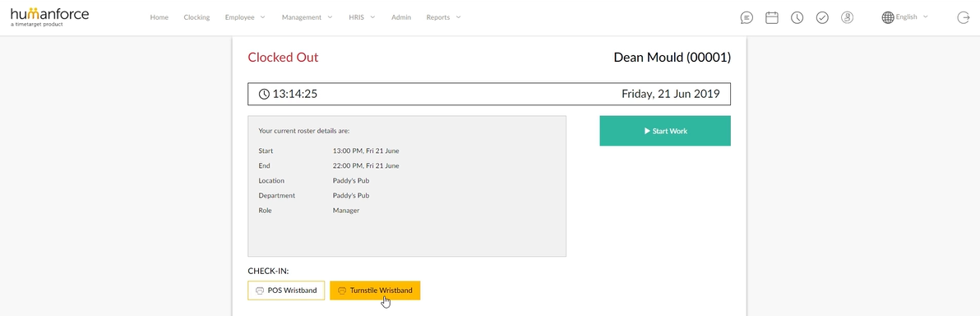Open the Clocking menu item
Image resolution: width=980 pixels, height=316 pixels.
[x=196, y=17]
